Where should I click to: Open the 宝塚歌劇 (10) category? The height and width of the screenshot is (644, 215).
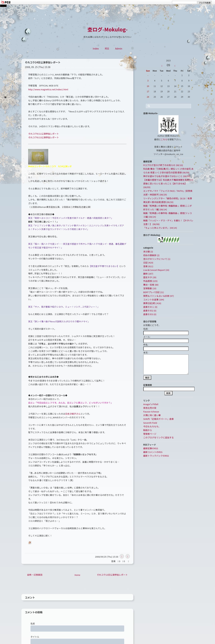150,289
